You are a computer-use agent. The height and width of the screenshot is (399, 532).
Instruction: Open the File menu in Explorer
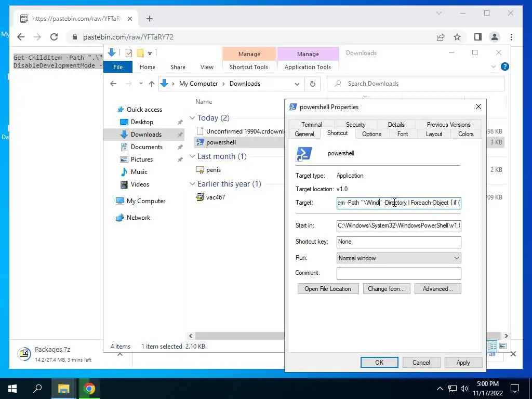[118, 67]
